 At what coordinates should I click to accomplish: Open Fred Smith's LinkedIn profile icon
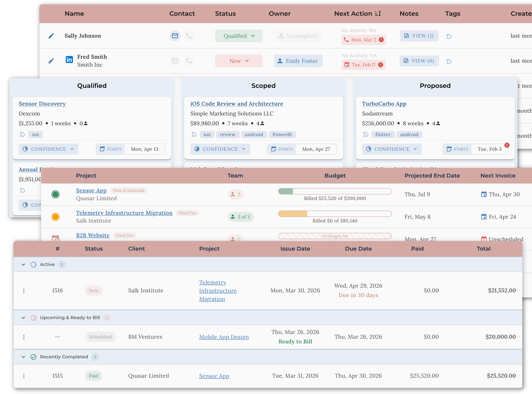[x=69, y=60]
